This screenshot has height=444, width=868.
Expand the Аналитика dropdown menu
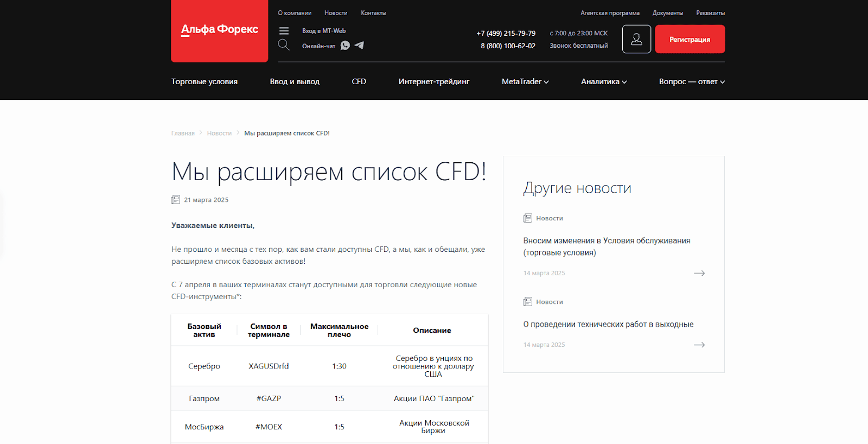coord(604,81)
